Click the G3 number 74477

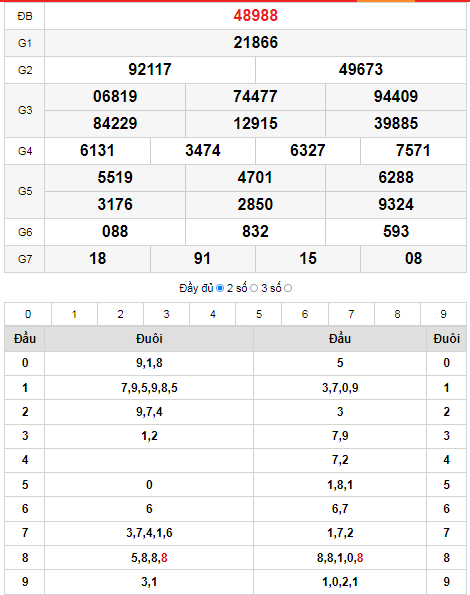coord(255,96)
